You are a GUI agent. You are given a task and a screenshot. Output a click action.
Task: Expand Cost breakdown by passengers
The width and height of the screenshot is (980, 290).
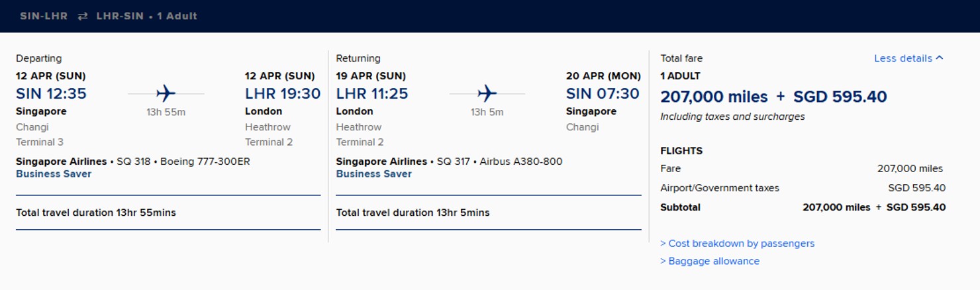click(737, 244)
